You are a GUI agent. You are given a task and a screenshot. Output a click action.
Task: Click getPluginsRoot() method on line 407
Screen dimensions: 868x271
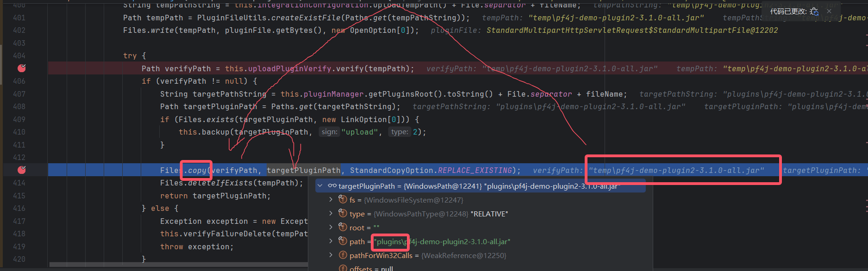[x=401, y=94]
